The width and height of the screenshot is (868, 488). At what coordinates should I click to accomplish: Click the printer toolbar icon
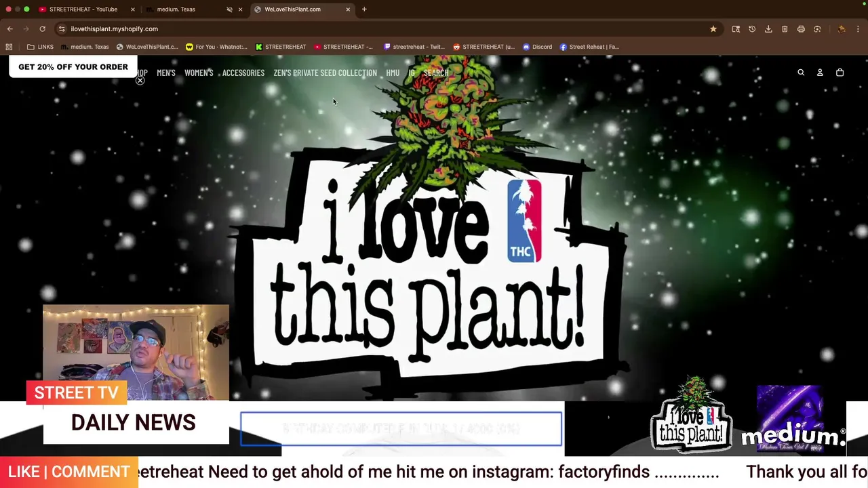[801, 29]
